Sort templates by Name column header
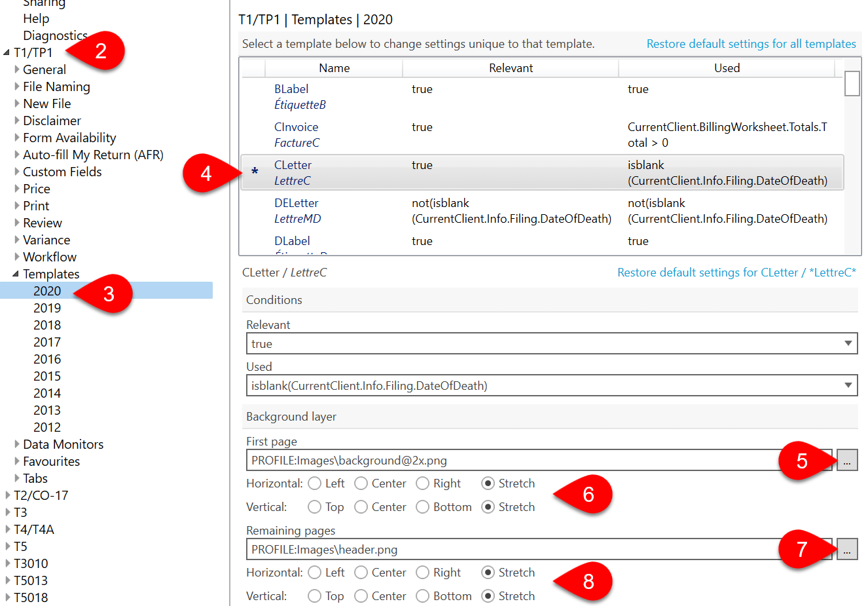Viewport: 868px width, 606px height. pos(334,68)
